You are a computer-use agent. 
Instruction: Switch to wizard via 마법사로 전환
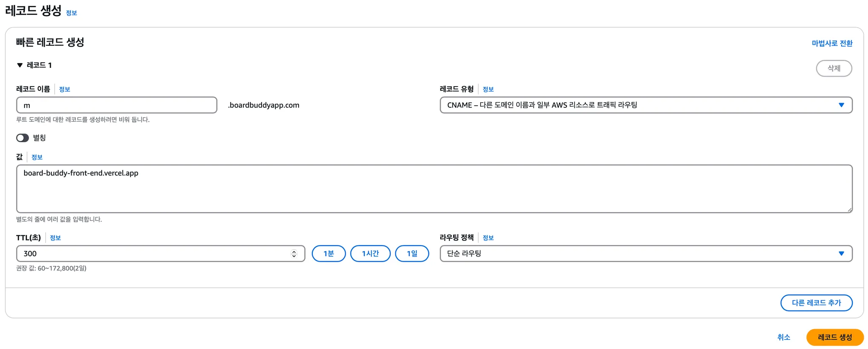832,43
